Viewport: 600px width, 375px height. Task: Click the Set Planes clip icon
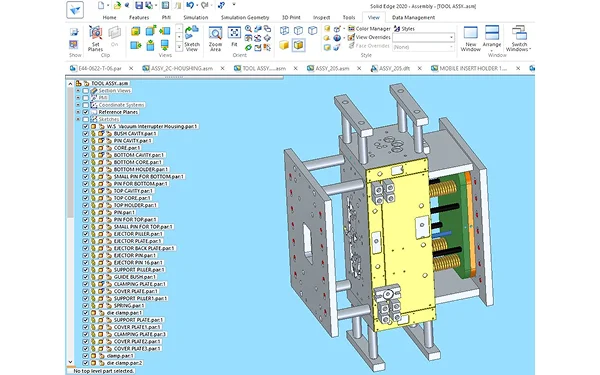pos(95,38)
